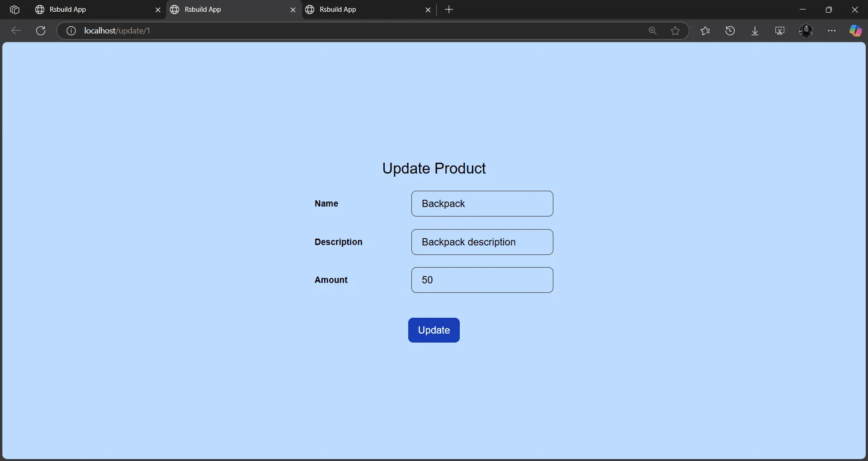This screenshot has width=868, height=461.
Task: Minimize the browser window
Action: coord(803,9)
